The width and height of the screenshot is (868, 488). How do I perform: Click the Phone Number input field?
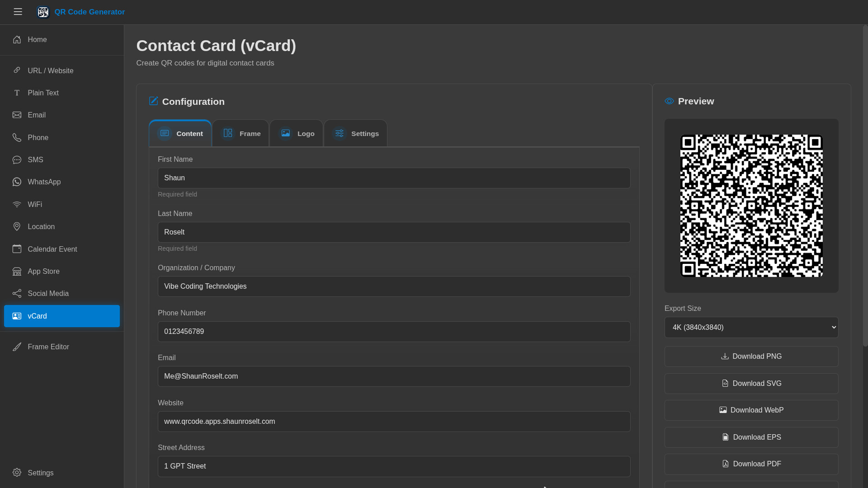click(x=394, y=332)
